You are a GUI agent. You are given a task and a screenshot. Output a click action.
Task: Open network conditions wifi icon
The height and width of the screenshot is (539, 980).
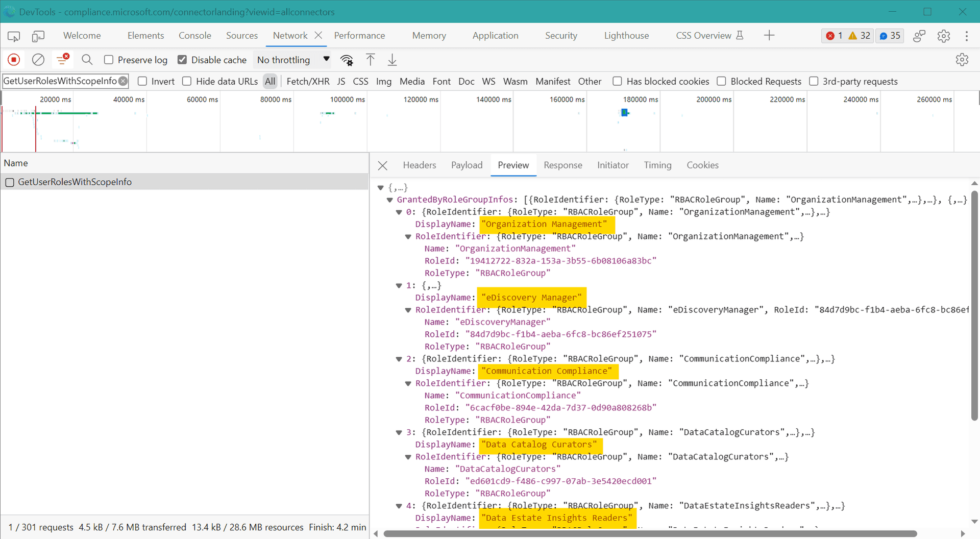[x=347, y=60]
